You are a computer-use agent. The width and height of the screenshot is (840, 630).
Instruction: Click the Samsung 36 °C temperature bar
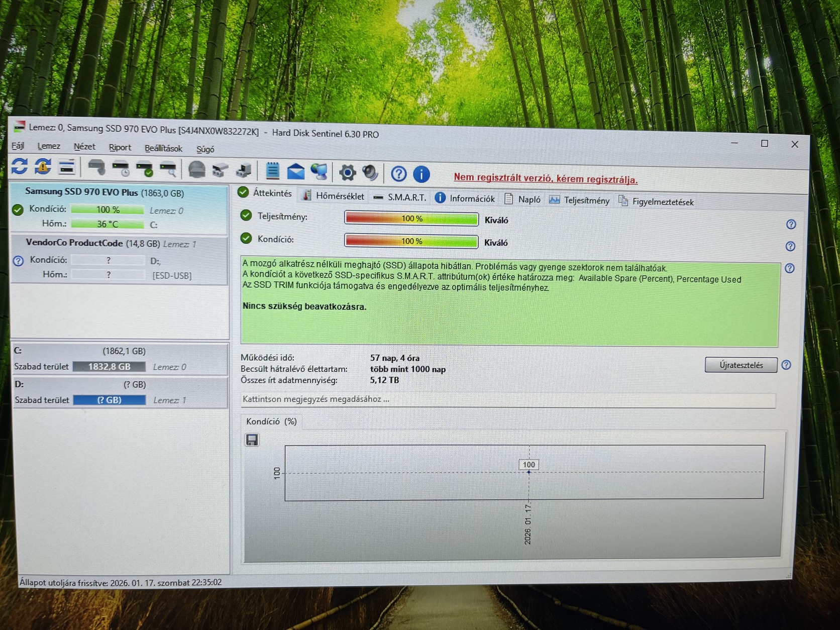[108, 224]
